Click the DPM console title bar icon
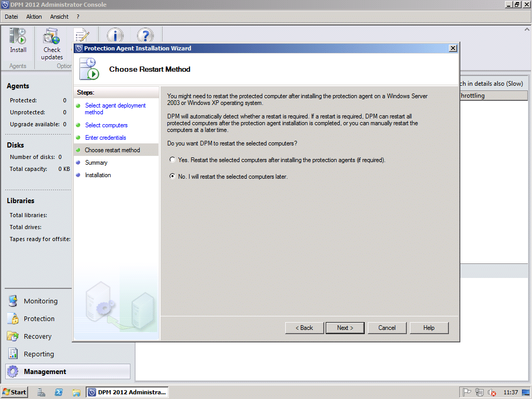 point(5,4)
